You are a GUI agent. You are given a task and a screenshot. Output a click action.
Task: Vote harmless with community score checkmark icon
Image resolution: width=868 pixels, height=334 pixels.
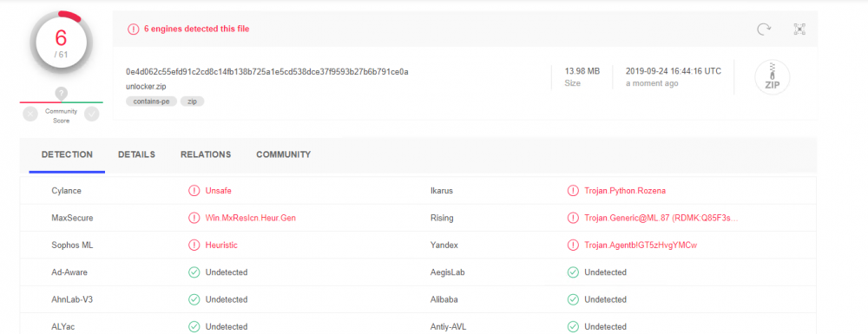coord(91,114)
